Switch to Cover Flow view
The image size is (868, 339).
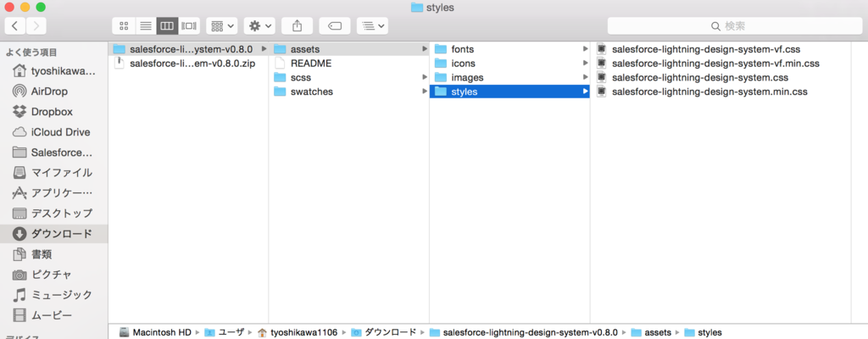click(189, 25)
